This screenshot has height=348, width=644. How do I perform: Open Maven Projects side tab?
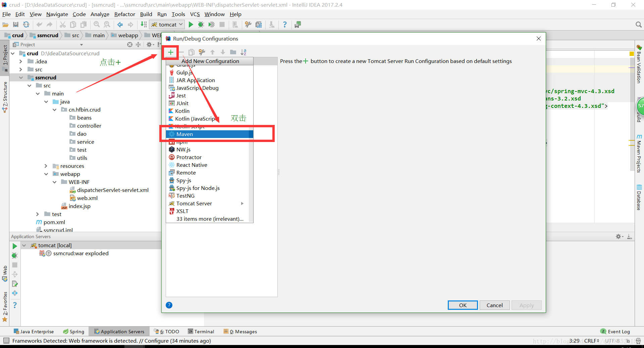point(639,153)
